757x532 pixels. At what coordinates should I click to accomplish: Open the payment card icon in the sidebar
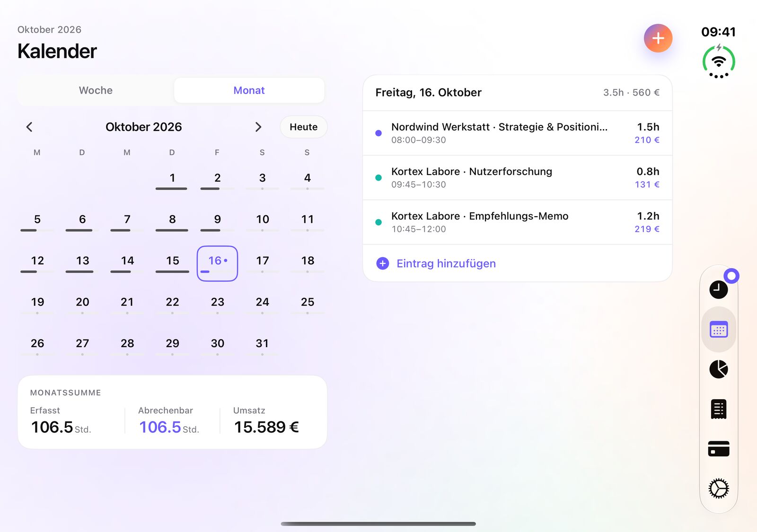click(718, 448)
